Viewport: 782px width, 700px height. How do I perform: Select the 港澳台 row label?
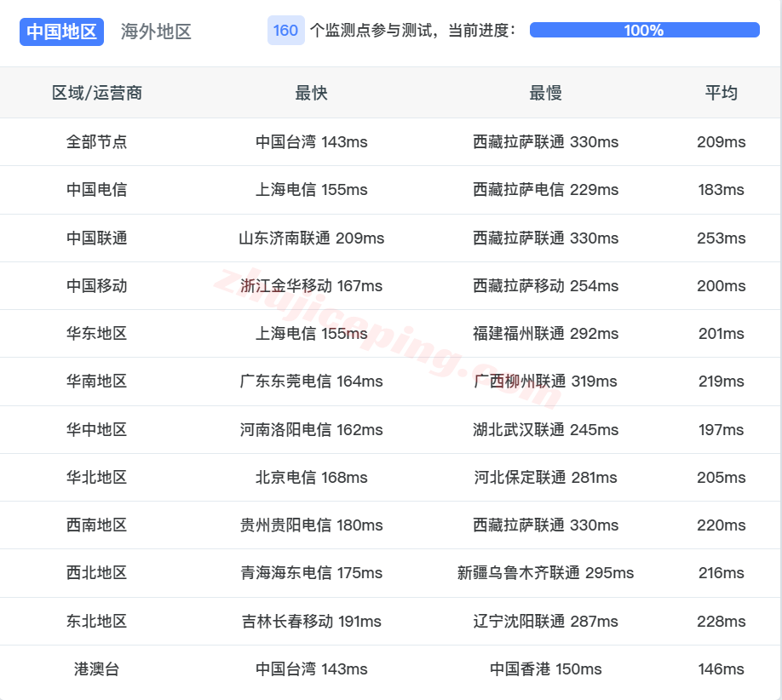[97, 668]
